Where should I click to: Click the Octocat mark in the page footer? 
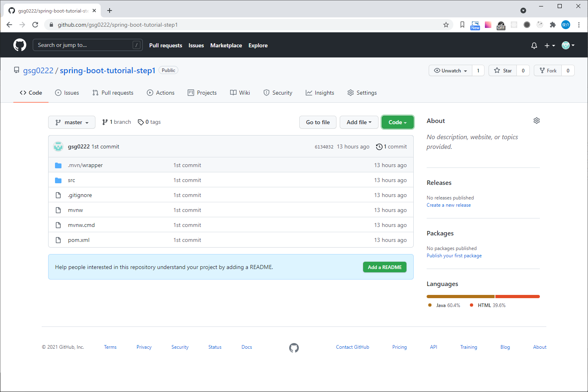tap(294, 348)
